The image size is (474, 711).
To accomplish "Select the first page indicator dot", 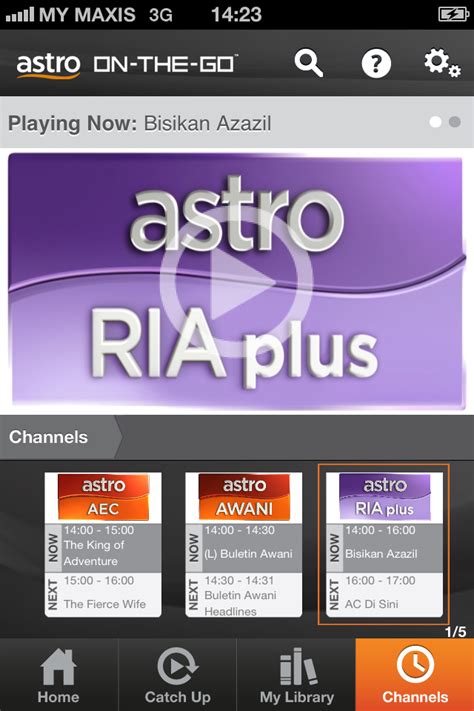I will click(435, 122).
